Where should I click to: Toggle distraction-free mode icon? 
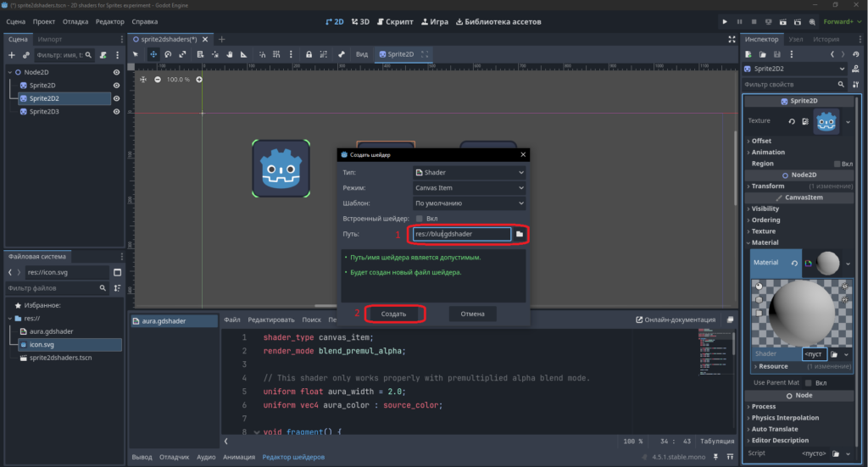732,39
